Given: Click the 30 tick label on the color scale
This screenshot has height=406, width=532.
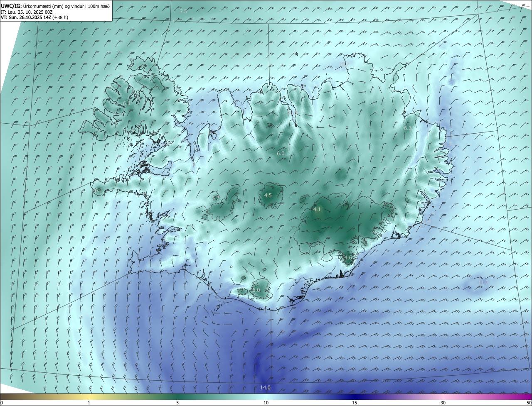Looking at the screenshot, I should (x=443, y=403).
